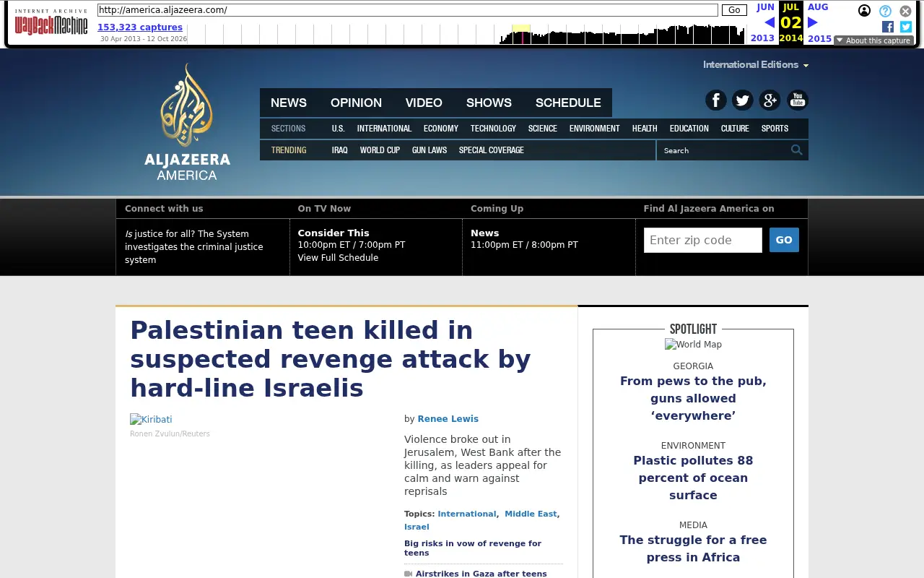The width and height of the screenshot is (924, 578).
Task: Open the Opinion menu
Action: pos(356,103)
